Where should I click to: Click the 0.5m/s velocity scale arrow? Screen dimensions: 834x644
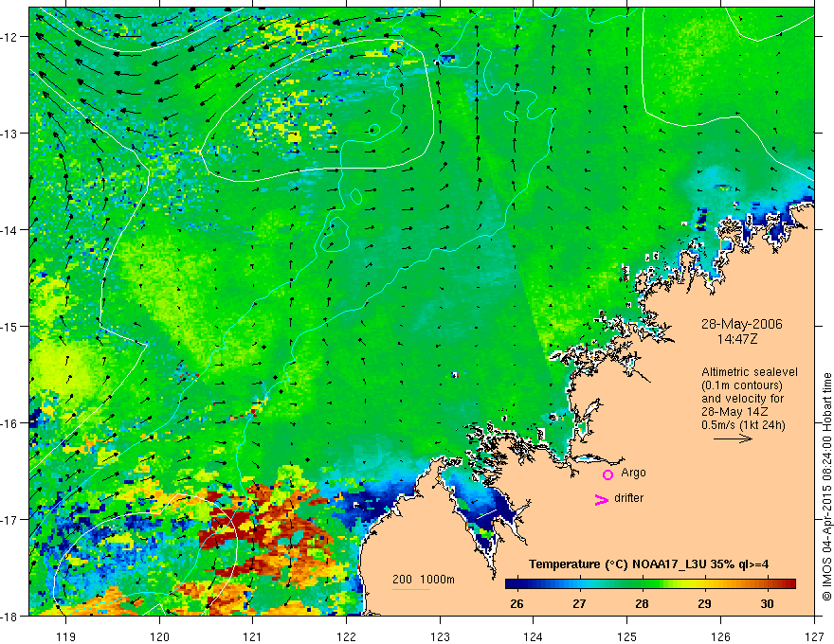coord(733,438)
